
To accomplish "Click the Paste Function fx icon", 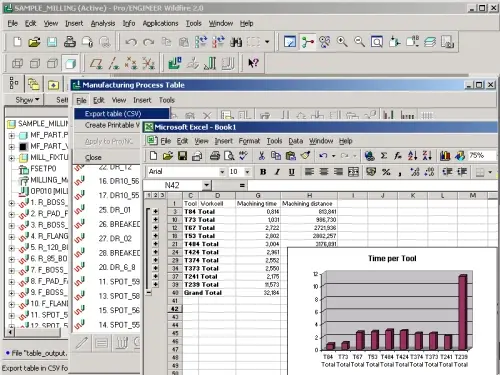I will (398, 156).
